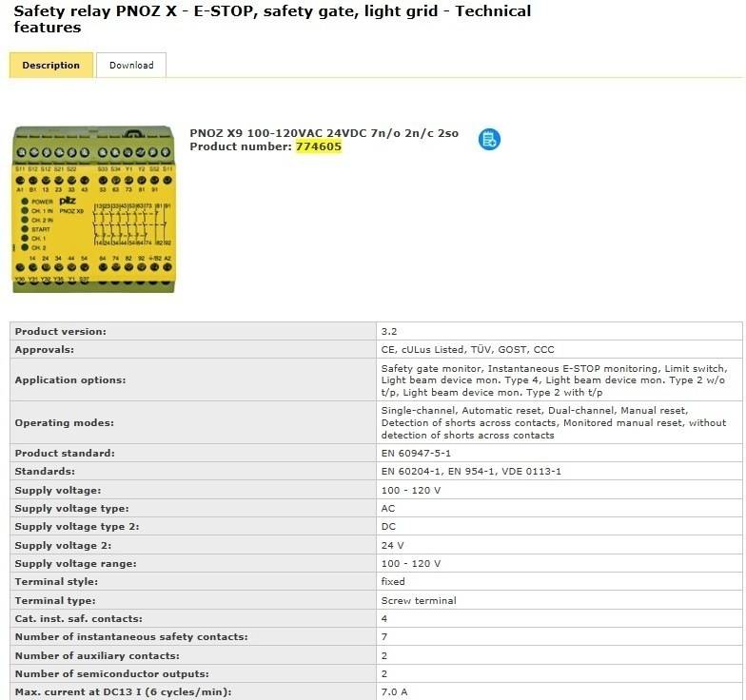Click the 'Operating modes:' row label
This screenshot has width=746, height=700.
point(65,422)
